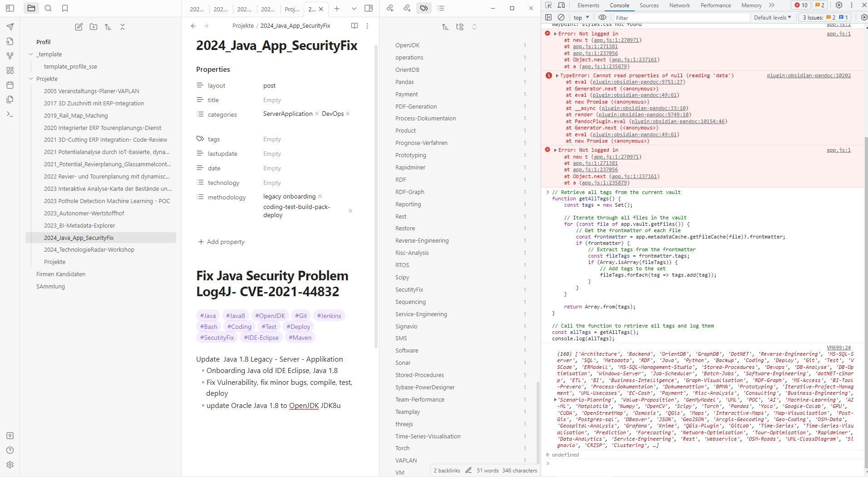Show the outgoing links pane icon
This screenshot has width=868, height=477.
click(407, 8)
